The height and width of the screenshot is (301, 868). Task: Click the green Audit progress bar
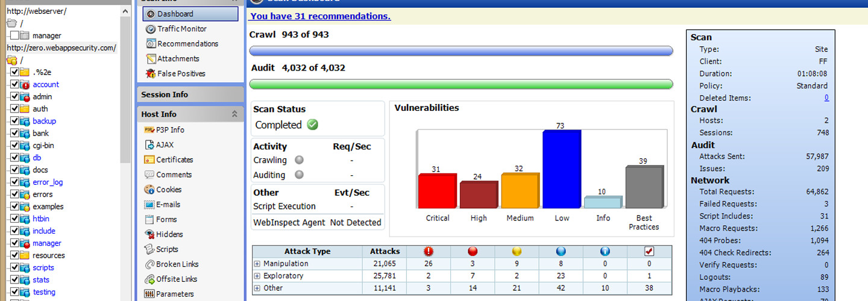(x=461, y=84)
